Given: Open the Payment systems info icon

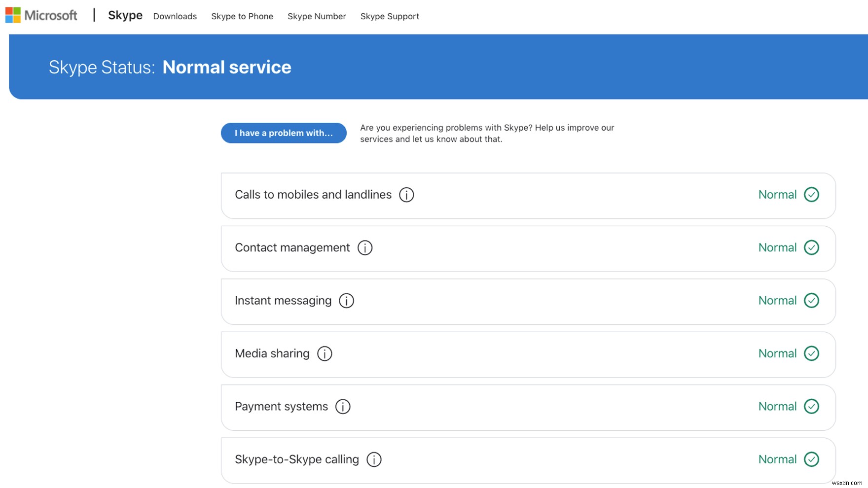Looking at the screenshot, I should (343, 407).
